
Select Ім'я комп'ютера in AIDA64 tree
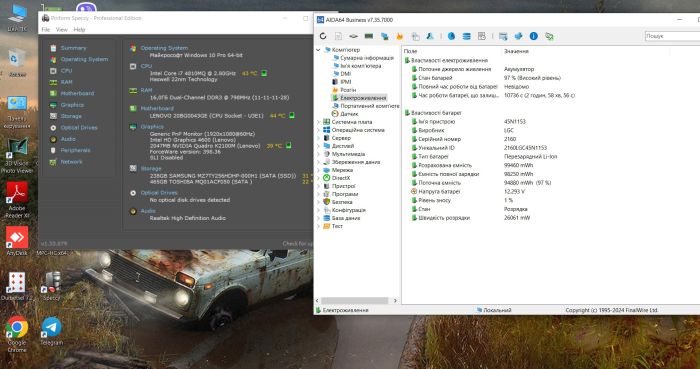pyautogui.click(x=360, y=66)
